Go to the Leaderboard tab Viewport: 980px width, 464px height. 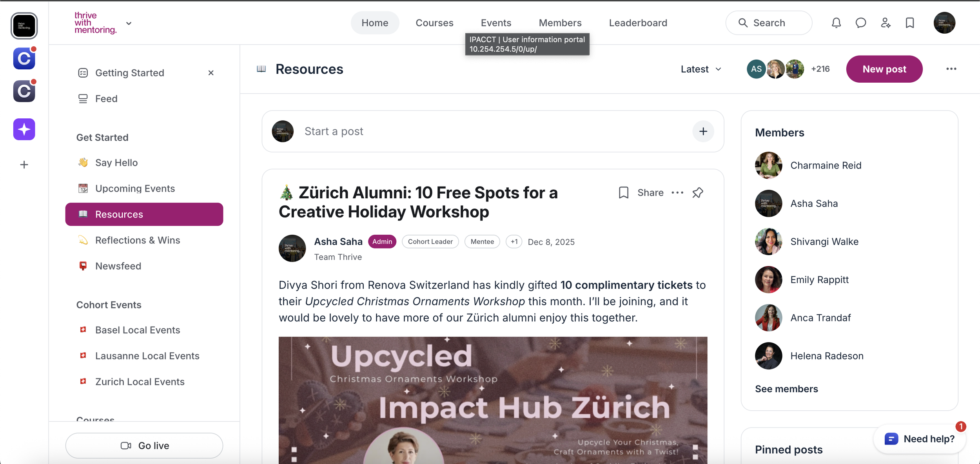click(638, 23)
